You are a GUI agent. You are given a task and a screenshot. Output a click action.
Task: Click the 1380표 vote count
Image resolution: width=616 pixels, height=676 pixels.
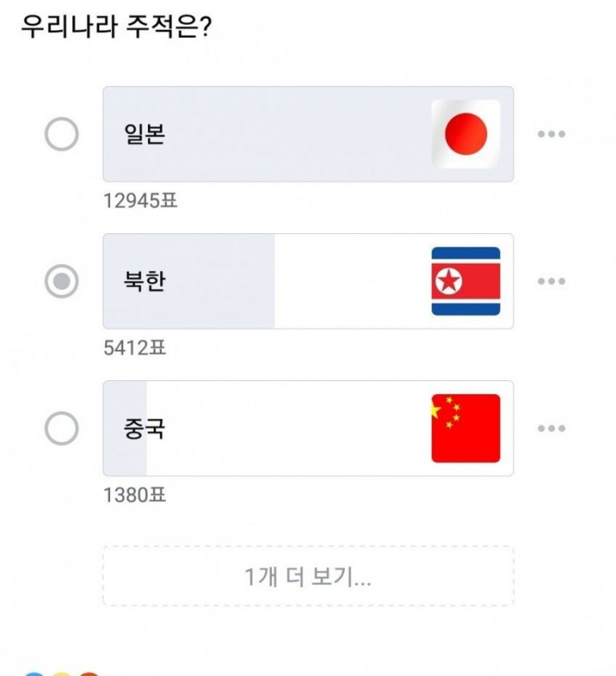[135, 495]
